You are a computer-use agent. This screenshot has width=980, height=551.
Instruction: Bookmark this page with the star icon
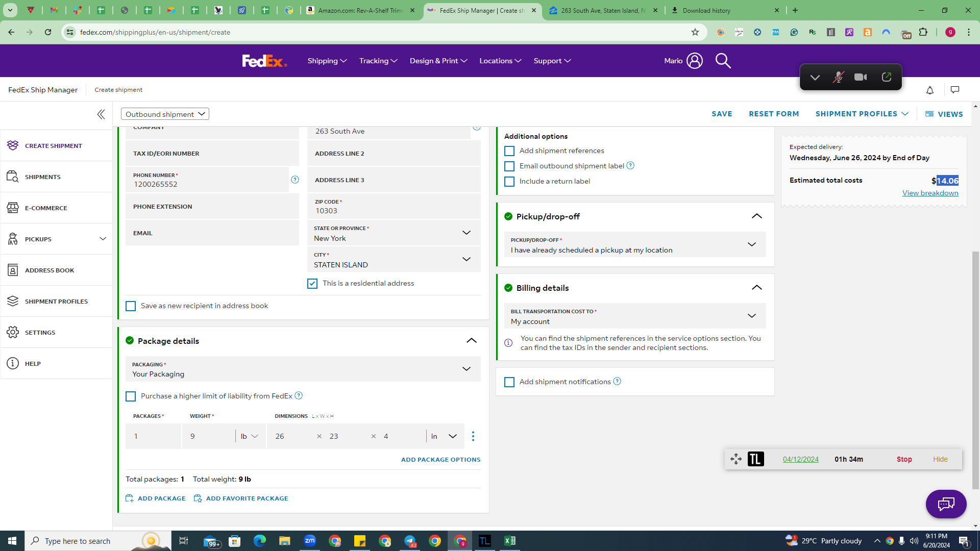[695, 32]
